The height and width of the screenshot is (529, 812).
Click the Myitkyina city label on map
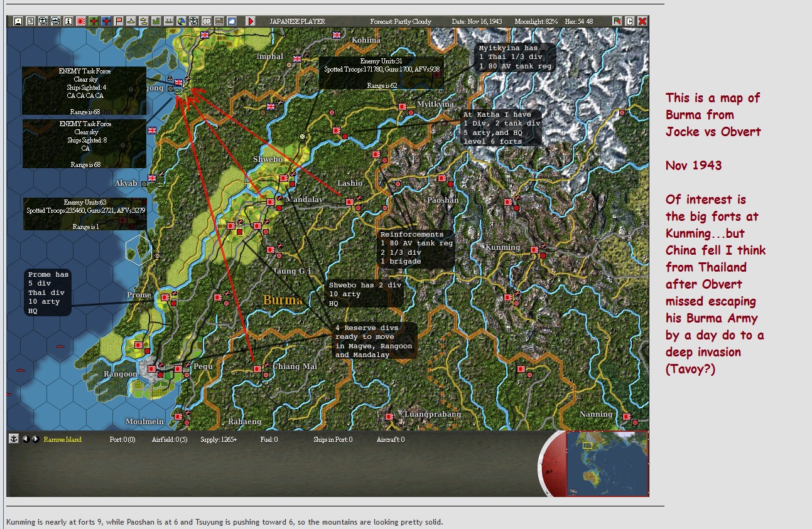(436, 104)
